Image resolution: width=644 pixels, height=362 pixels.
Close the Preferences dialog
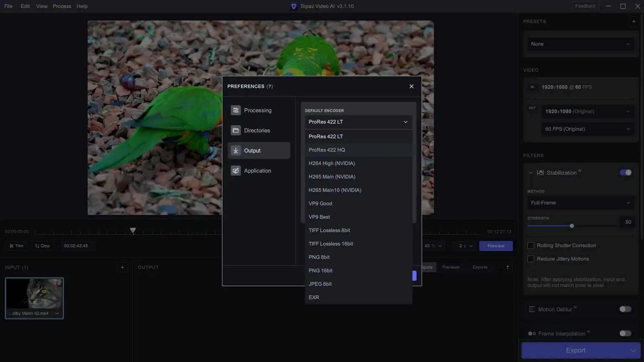click(411, 86)
